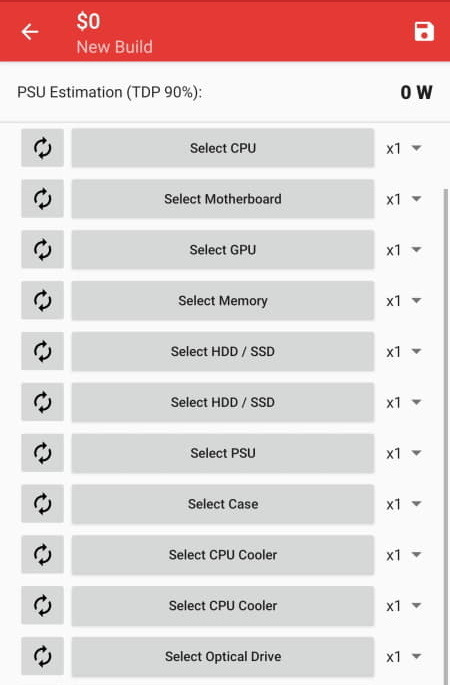Tap the New Build title text

tap(114, 47)
